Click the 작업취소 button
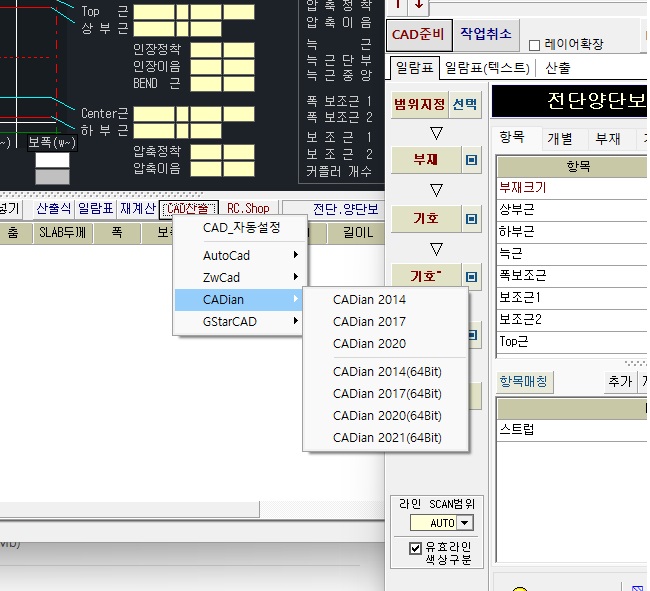 click(x=486, y=34)
